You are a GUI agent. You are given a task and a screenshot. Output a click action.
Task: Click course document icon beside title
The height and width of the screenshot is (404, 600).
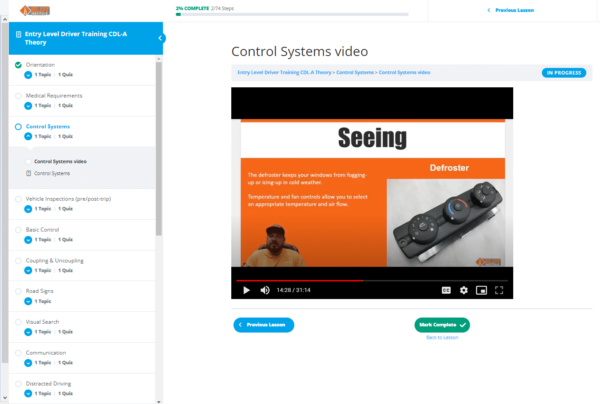[18, 34]
